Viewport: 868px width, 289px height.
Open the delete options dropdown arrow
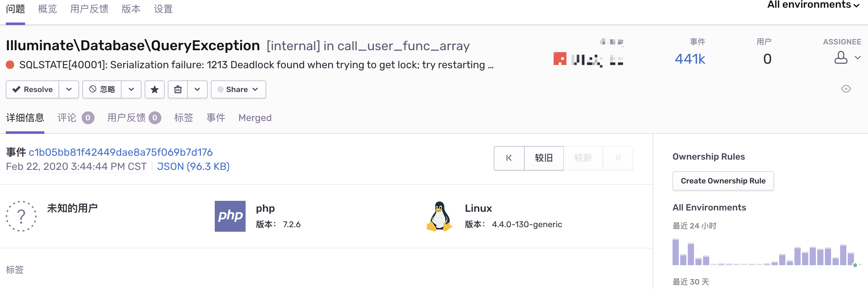197,89
